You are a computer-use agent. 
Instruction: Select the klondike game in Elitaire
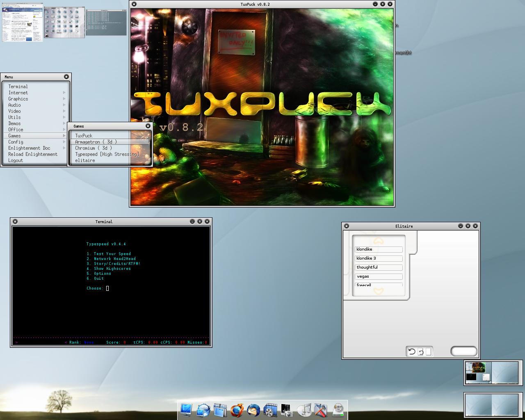379,249
